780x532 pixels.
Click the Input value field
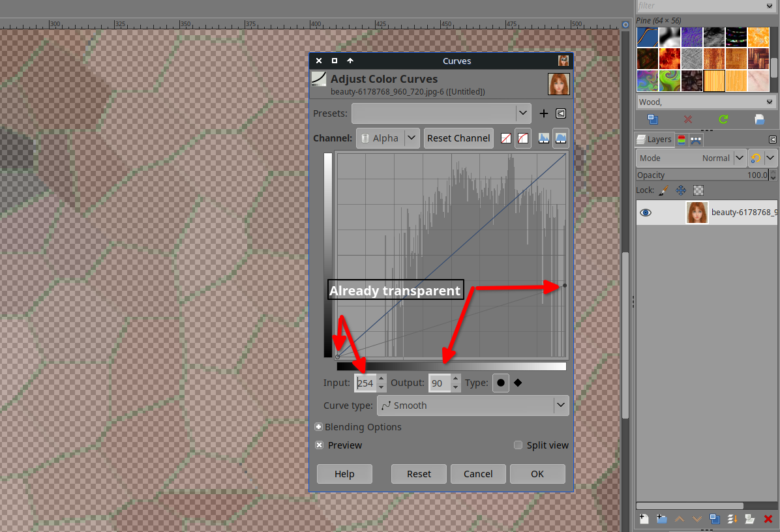(365, 383)
